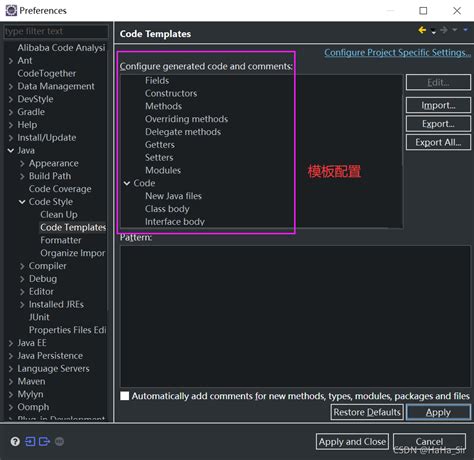The width and height of the screenshot is (474, 460).
Task: Click the import preferences icon
Action: coord(30,442)
